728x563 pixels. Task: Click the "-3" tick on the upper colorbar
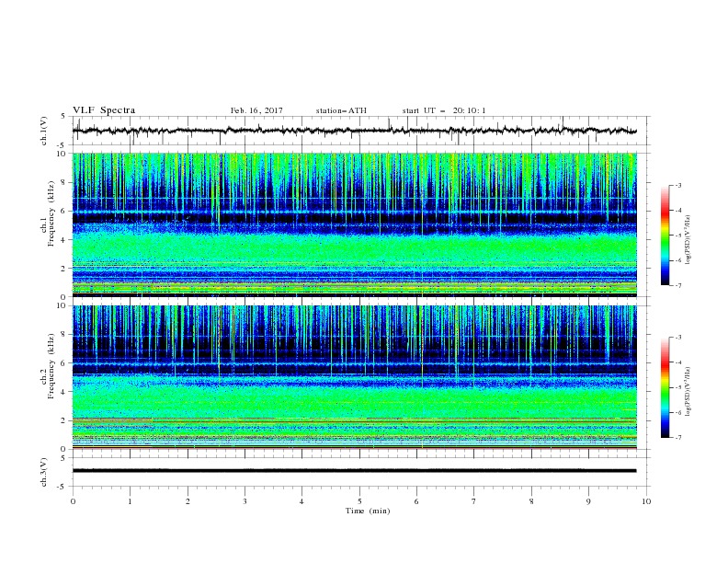[677, 185]
